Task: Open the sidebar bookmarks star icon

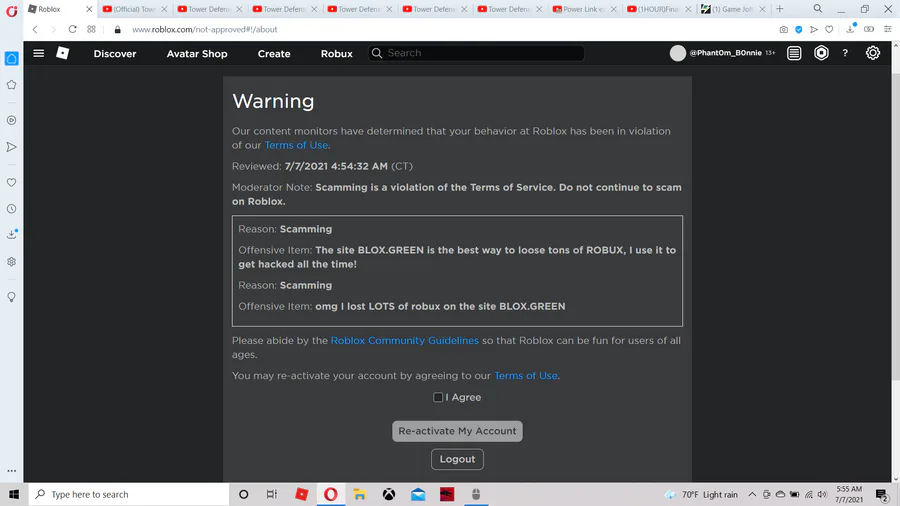Action: [11, 85]
